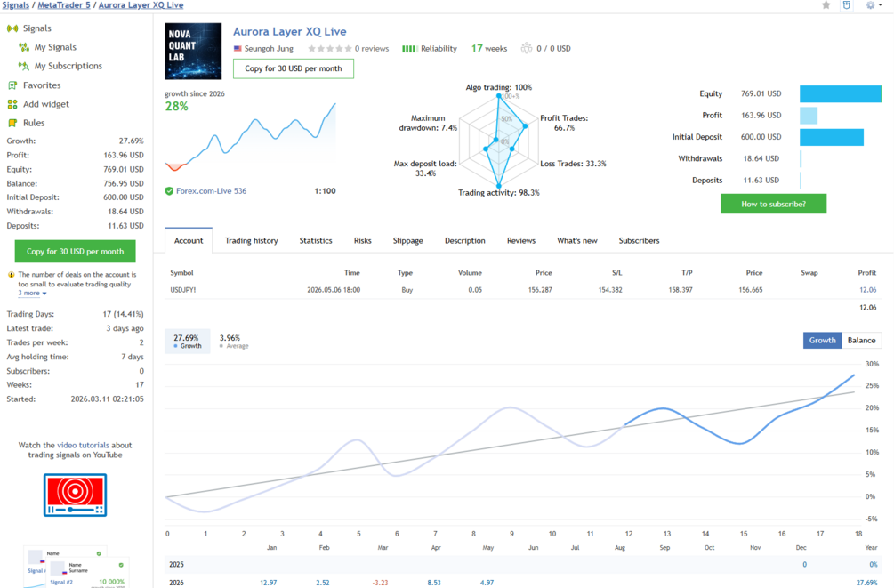Click the 12.06 profit value in the USDJPY row
This screenshot has width=894, height=588.
[x=868, y=290]
